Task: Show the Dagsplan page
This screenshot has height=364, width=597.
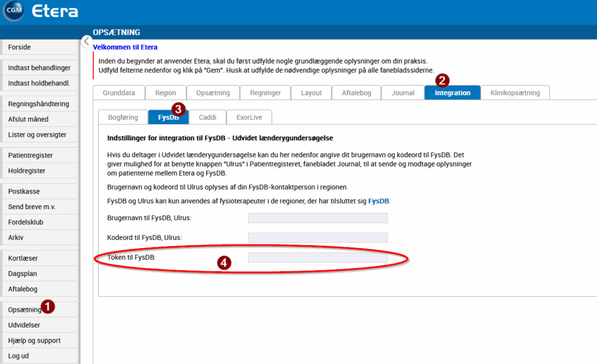Action: click(x=39, y=274)
